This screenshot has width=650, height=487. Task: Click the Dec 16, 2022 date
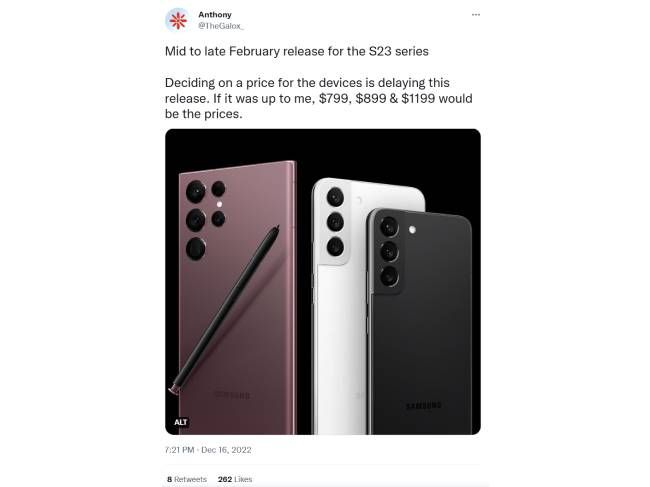(226, 450)
